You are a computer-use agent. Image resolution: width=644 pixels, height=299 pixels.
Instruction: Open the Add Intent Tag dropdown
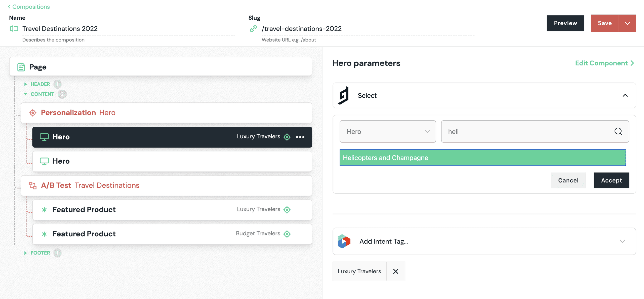(484, 241)
